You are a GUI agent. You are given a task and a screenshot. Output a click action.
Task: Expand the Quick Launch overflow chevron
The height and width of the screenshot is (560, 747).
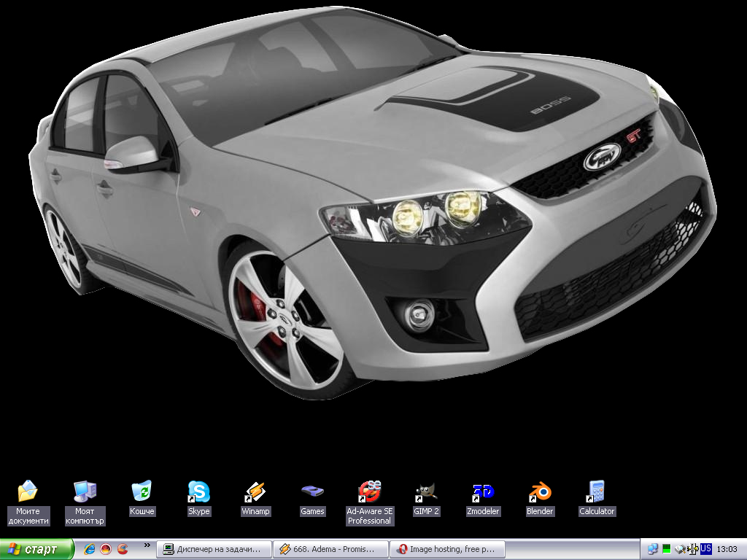(147, 545)
